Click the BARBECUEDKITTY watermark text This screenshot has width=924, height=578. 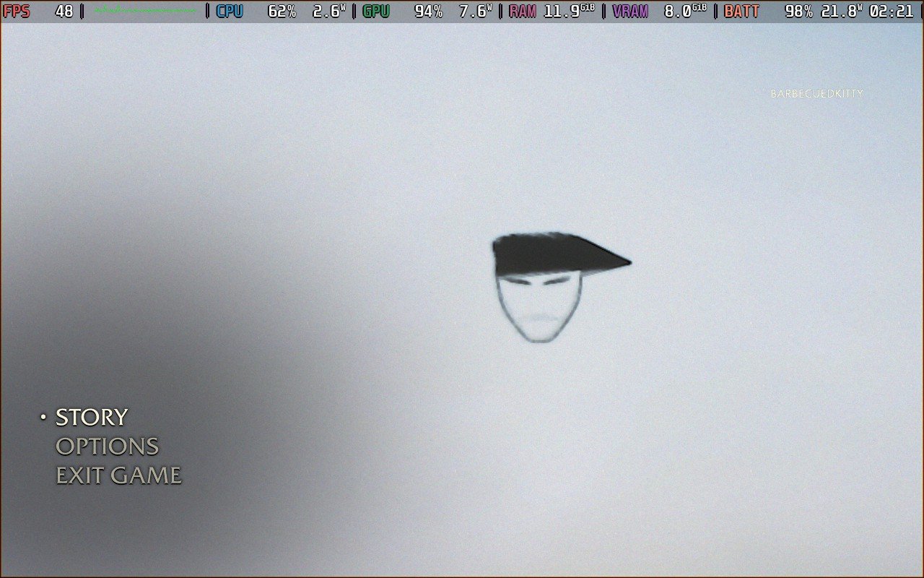click(x=816, y=94)
